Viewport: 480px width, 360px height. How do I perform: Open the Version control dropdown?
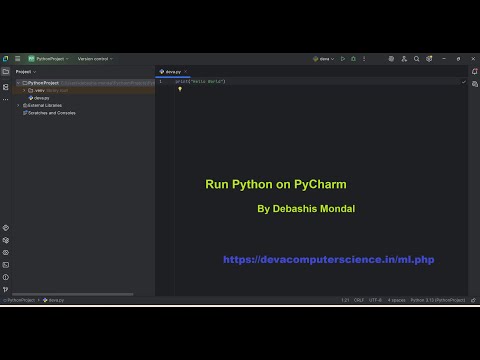[x=95, y=59]
